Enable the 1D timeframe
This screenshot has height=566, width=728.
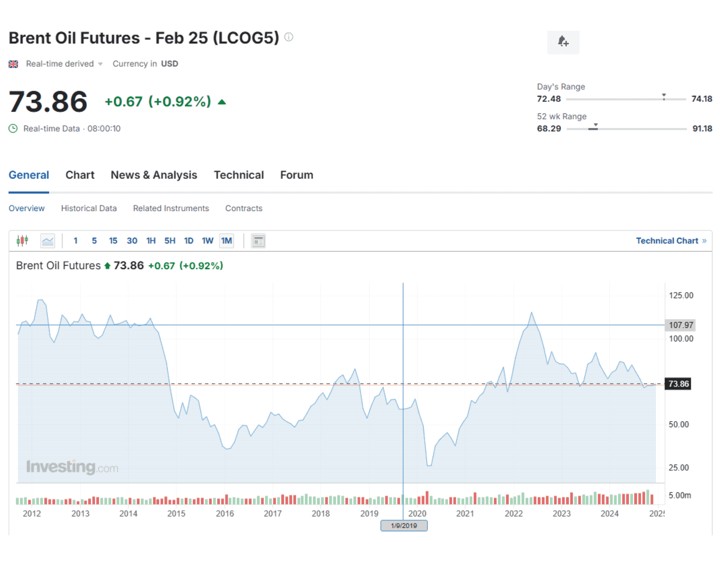point(188,240)
